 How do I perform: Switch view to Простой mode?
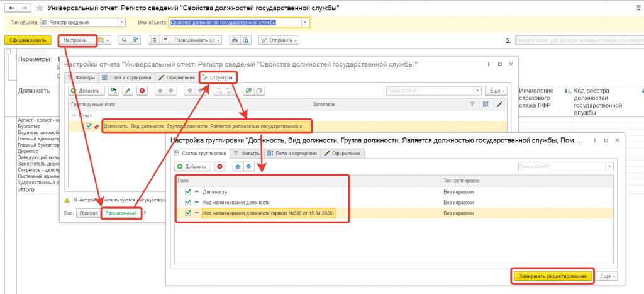point(88,213)
